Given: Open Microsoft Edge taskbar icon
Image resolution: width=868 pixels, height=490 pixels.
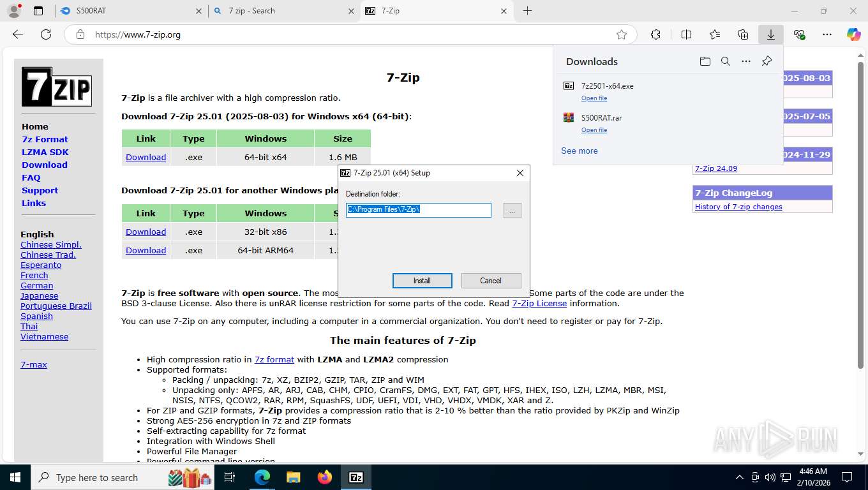Looking at the screenshot, I should coord(262,477).
